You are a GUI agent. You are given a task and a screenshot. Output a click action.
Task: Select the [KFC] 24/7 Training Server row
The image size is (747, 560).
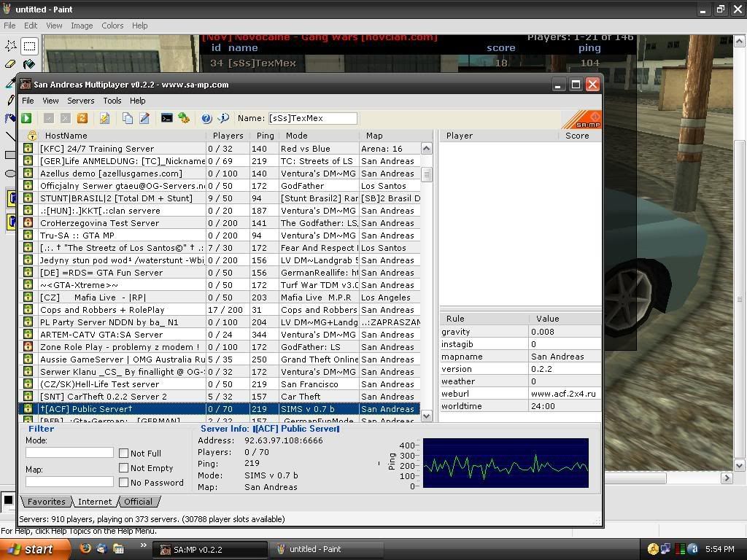[219, 149]
